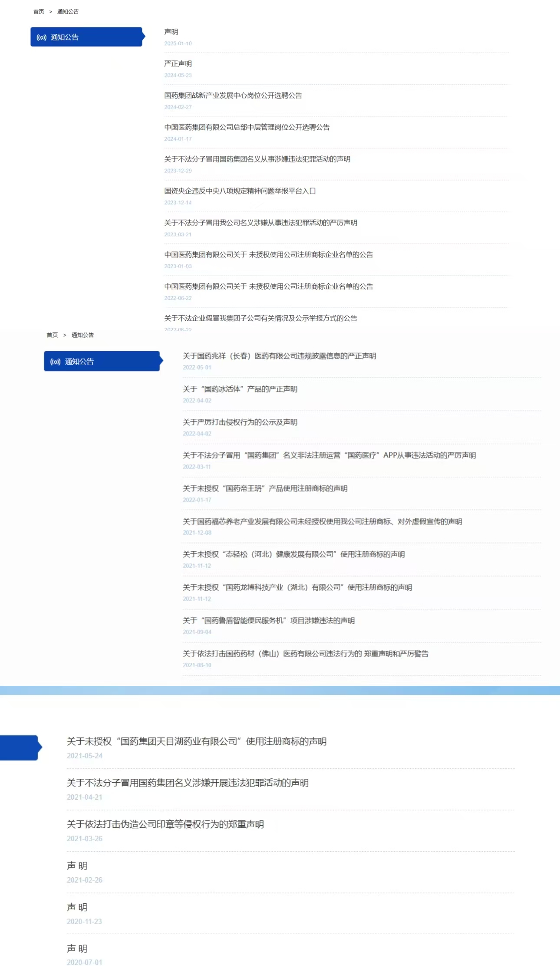560x975 pixels.
Task: Open the 冒用我公司名义涉嫌从事违法犯罪活动的严厉声明
Action: click(261, 223)
